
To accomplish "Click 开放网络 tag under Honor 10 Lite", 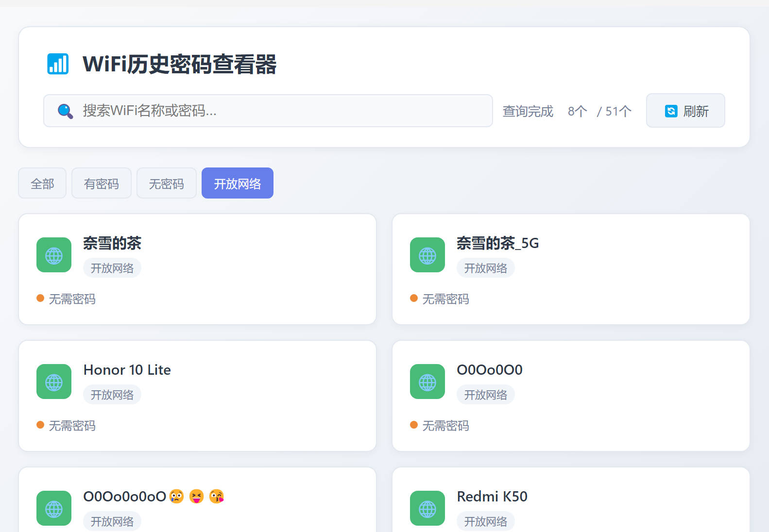I will [x=112, y=395].
